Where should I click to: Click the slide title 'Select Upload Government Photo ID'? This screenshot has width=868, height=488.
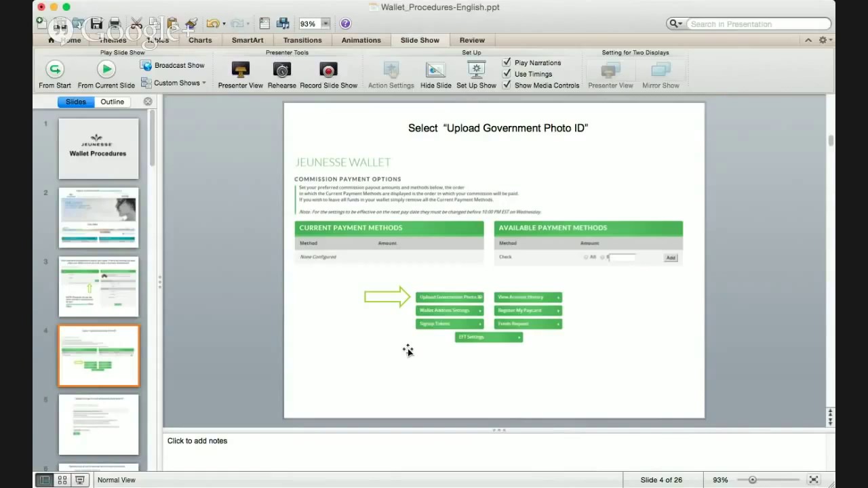(498, 127)
